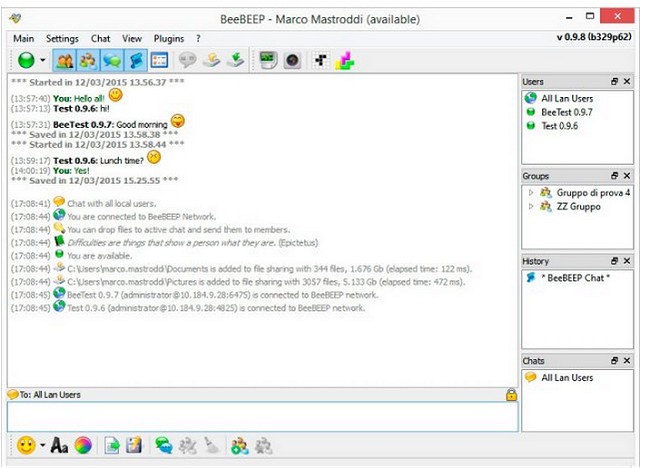Select ZZ Gruppo group row
The width and height of the screenshot is (650, 468).
[x=570, y=206]
